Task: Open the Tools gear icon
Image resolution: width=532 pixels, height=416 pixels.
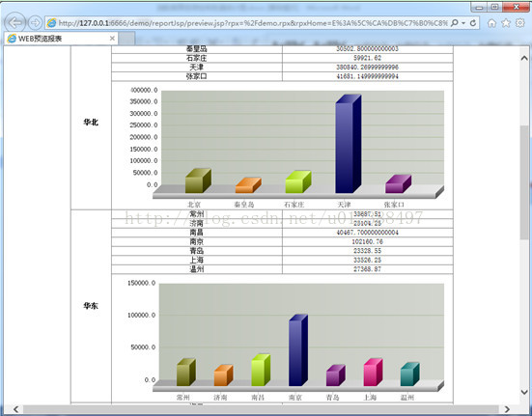Action: click(520, 23)
